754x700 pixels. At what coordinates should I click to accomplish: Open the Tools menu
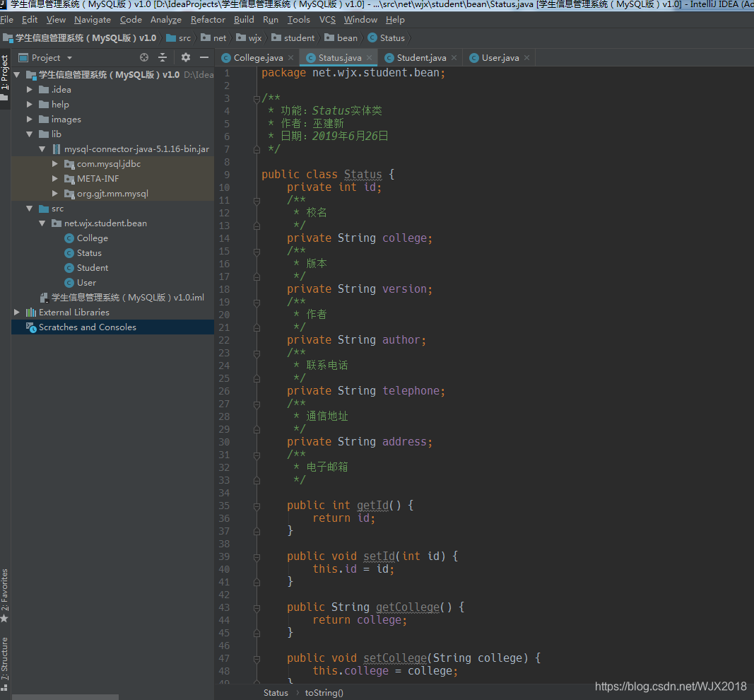[x=299, y=20]
